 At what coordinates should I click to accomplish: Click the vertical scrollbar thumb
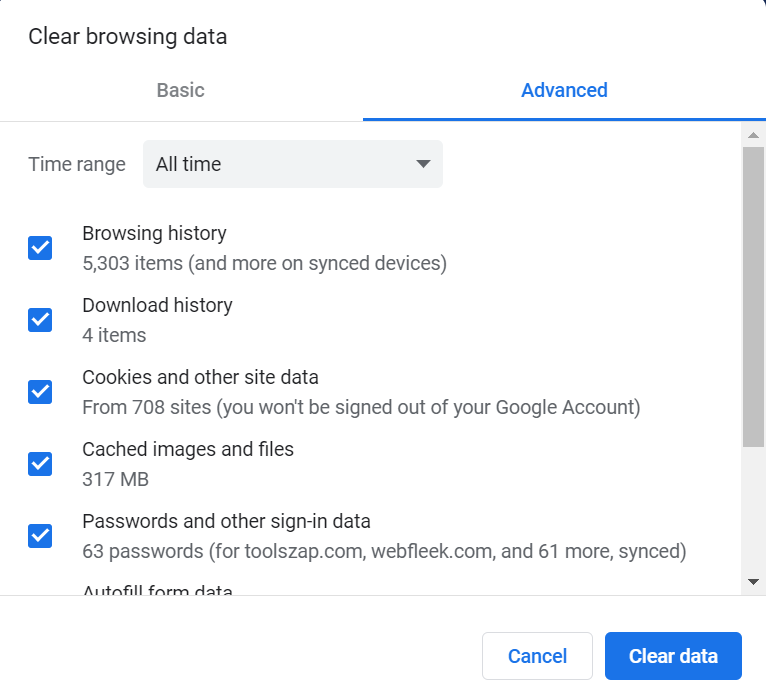point(753,295)
